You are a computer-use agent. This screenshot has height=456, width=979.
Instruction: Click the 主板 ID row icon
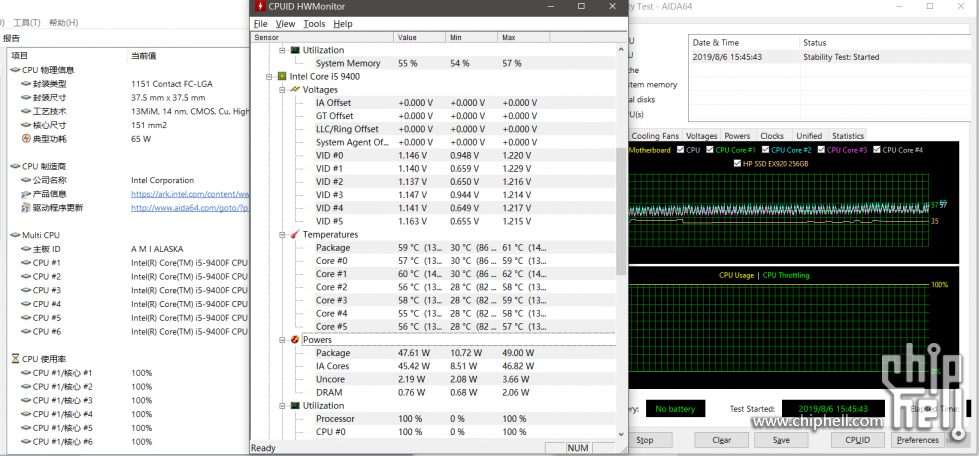[x=26, y=249]
